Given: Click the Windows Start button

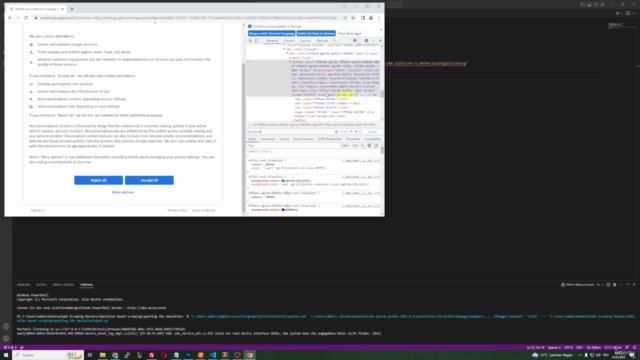Looking at the screenshot, I should 6,355.
